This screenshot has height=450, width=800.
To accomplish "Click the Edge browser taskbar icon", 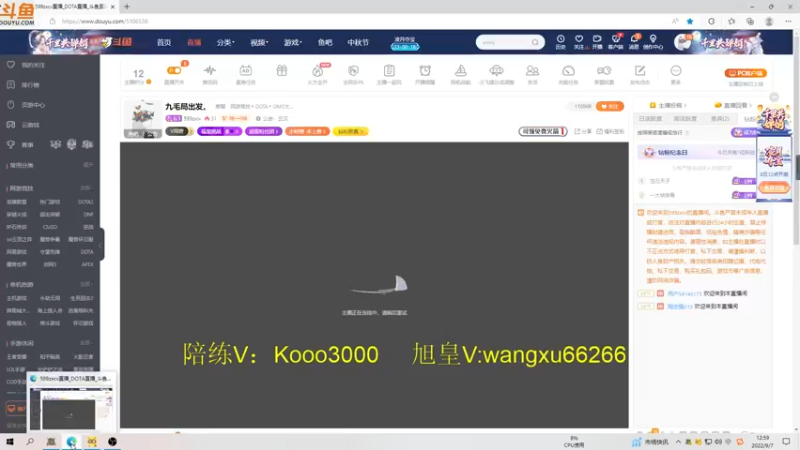I will click(71, 441).
